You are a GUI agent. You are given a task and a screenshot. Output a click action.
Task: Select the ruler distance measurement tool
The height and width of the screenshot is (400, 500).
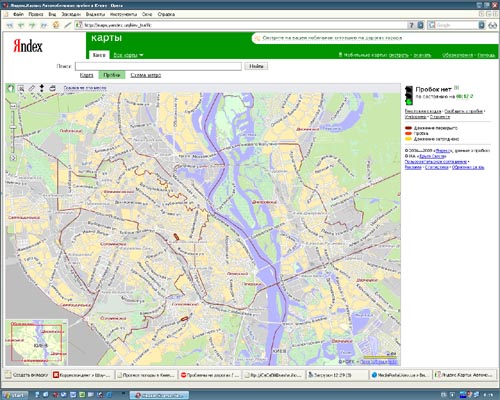[31, 88]
